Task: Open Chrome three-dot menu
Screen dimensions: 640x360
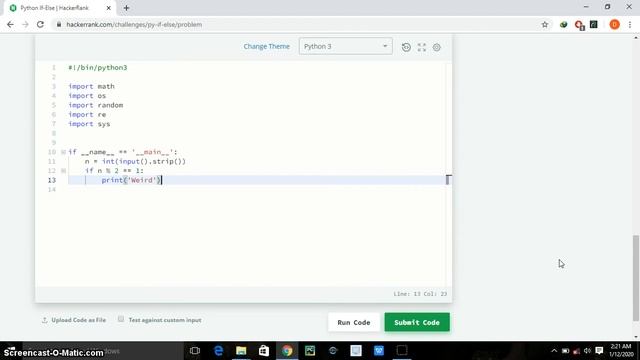Action: pos(630,24)
